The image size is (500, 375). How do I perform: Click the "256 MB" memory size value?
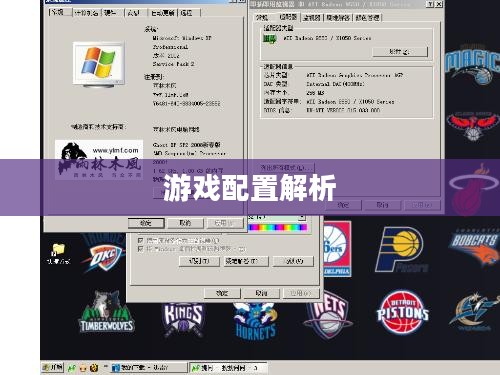click(x=315, y=93)
